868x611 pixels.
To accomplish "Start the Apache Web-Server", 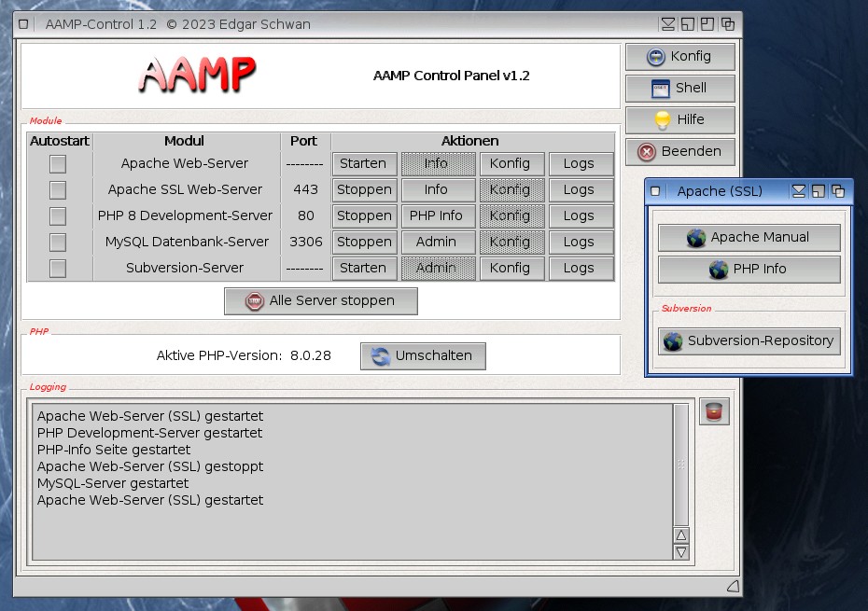I will [x=364, y=164].
